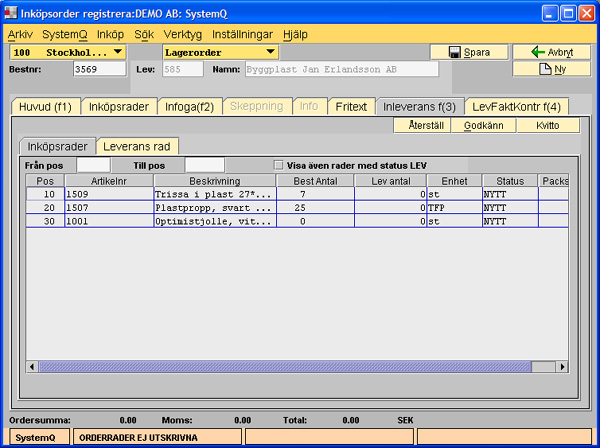Open the Inköp menu
Viewport: 600px width, 448px height.
(110, 34)
